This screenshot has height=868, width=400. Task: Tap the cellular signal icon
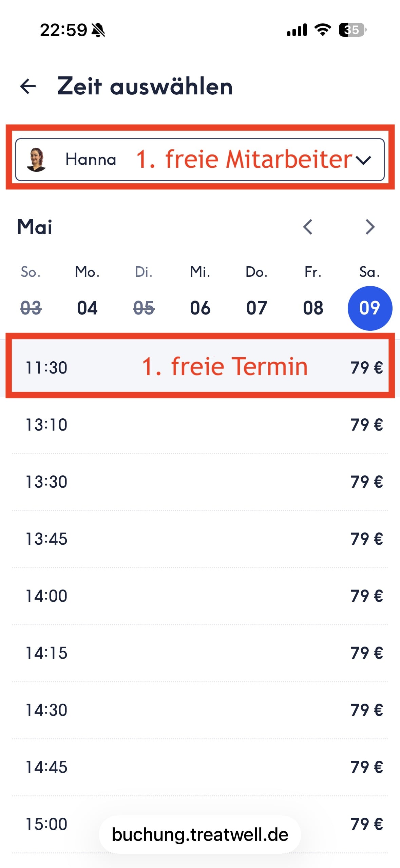[297, 30]
